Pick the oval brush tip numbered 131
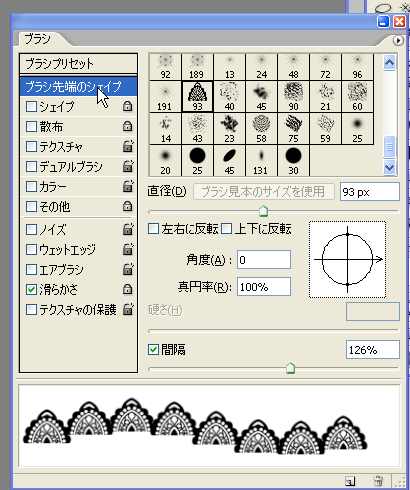Viewport: 410px width, 490px height. pyautogui.click(x=261, y=160)
